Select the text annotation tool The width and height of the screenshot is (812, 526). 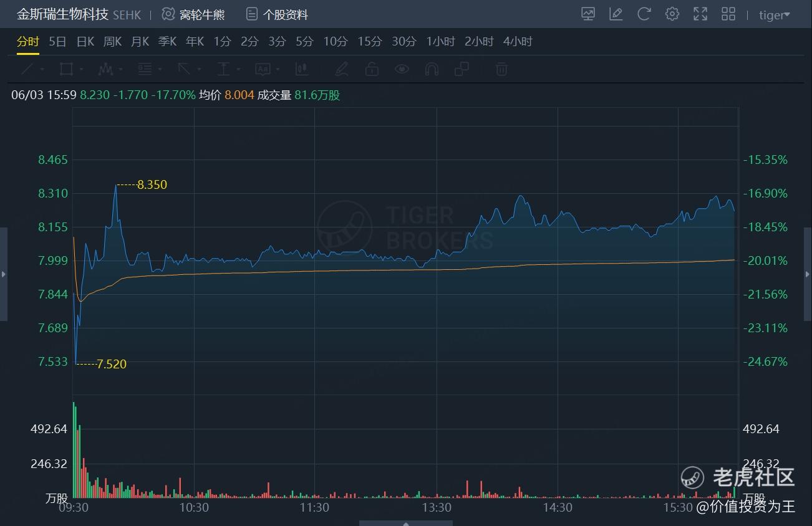point(263,69)
